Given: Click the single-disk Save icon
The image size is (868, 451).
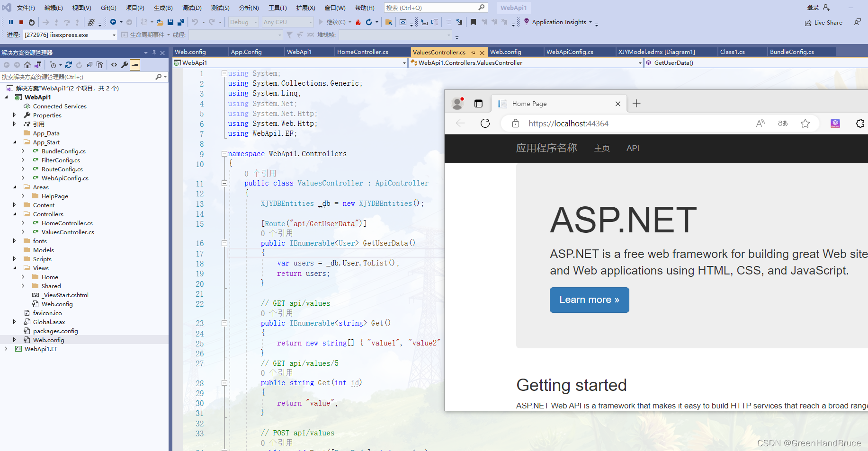Looking at the screenshot, I should point(170,22).
